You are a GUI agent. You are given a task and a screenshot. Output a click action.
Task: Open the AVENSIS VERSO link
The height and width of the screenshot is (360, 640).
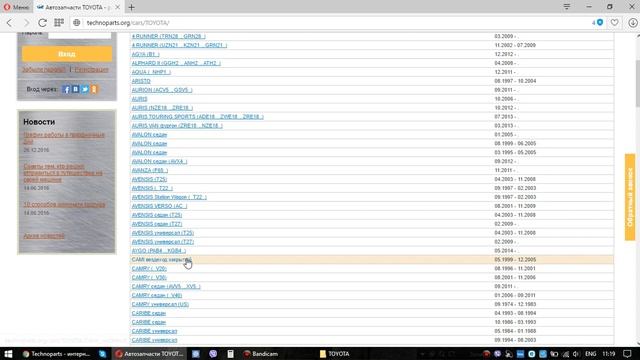[x=159, y=206]
